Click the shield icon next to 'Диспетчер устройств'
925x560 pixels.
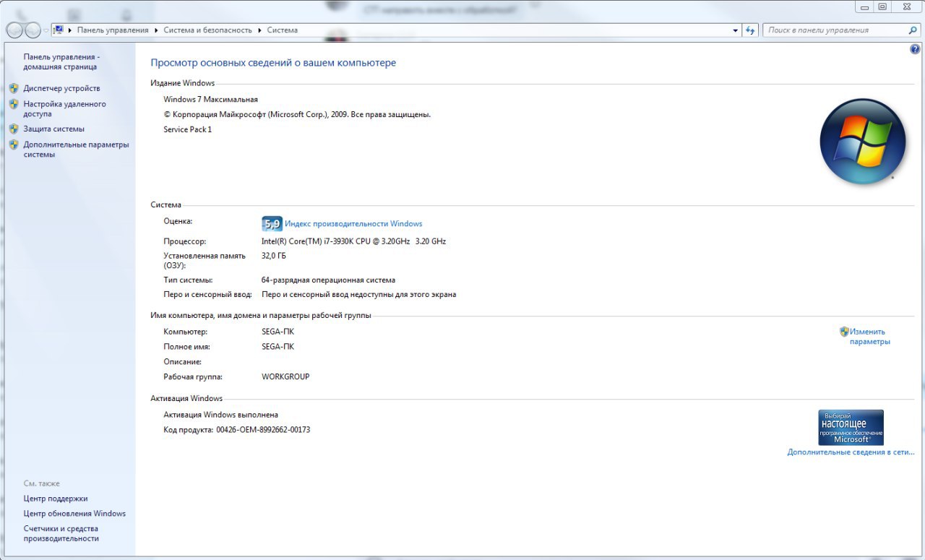point(14,88)
